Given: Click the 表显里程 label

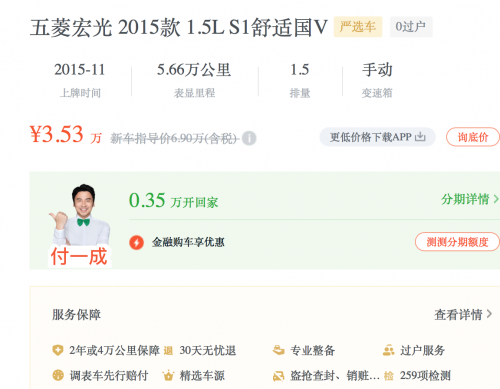Looking at the screenshot, I should (194, 93).
